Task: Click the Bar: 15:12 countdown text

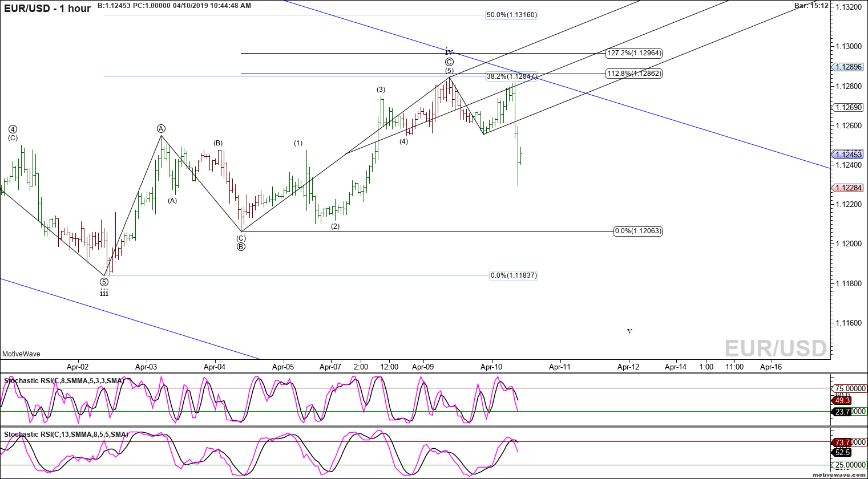Action: (811, 6)
